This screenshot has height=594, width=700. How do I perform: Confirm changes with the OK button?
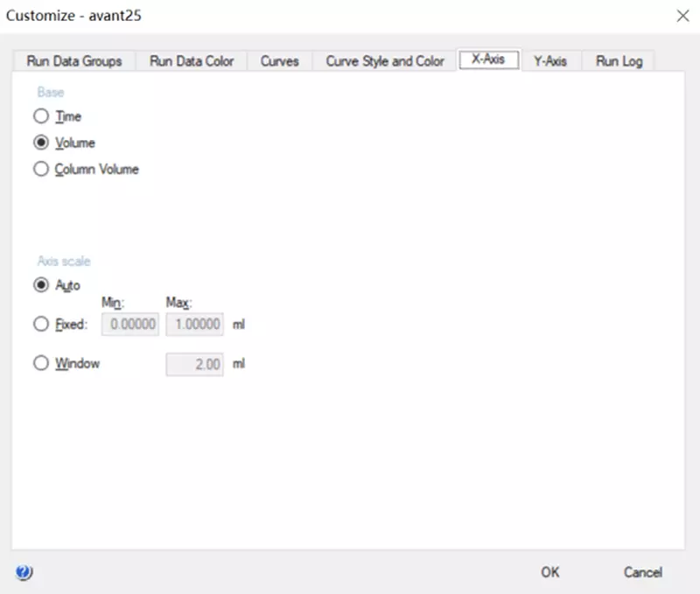[549, 572]
